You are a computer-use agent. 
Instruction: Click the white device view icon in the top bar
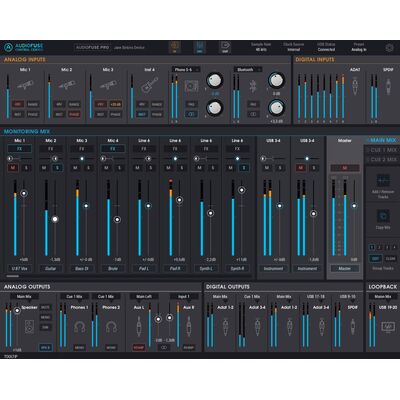point(225,47)
